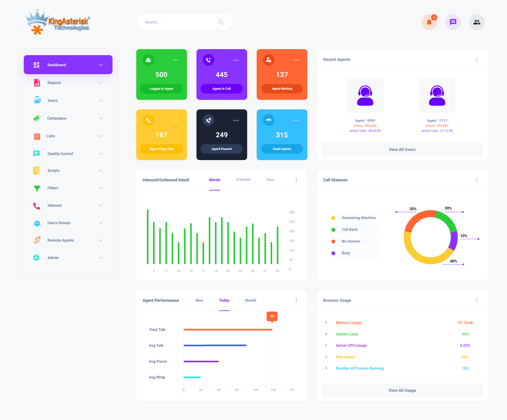Click the Campaigns megaphone icon

tap(37, 118)
